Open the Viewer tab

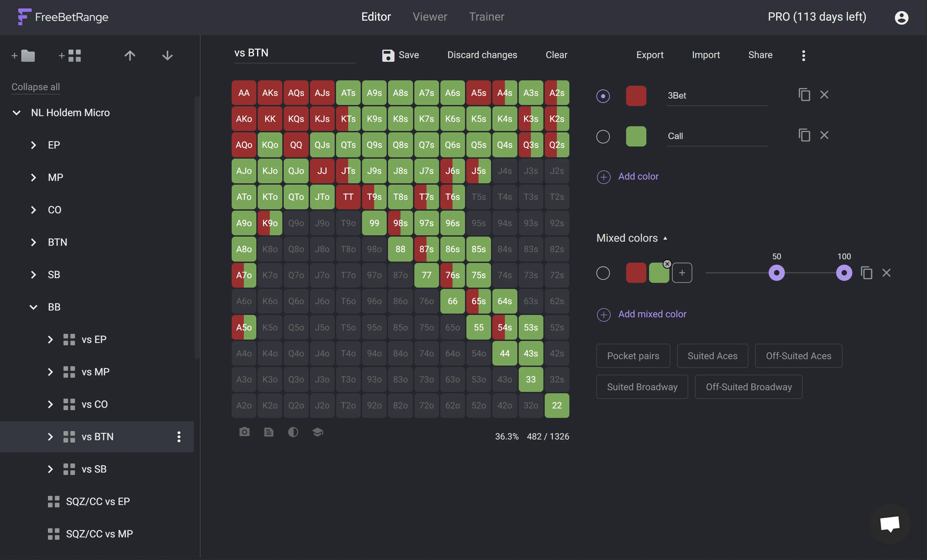tap(430, 17)
